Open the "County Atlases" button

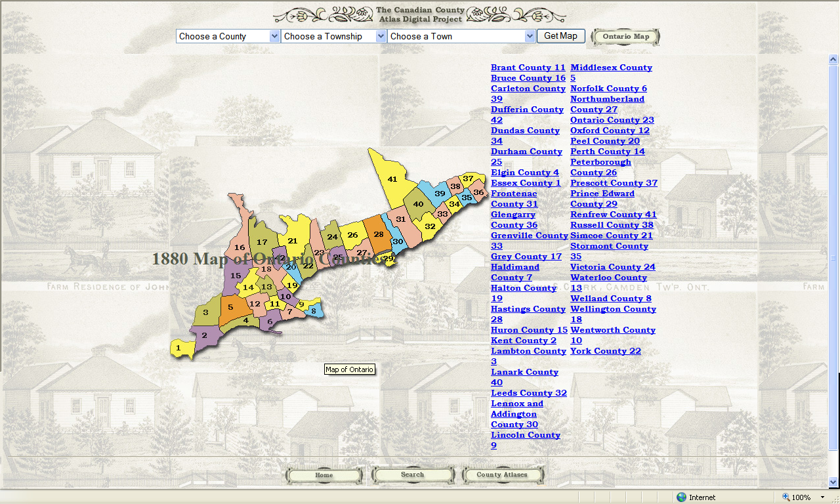click(502, 474)
